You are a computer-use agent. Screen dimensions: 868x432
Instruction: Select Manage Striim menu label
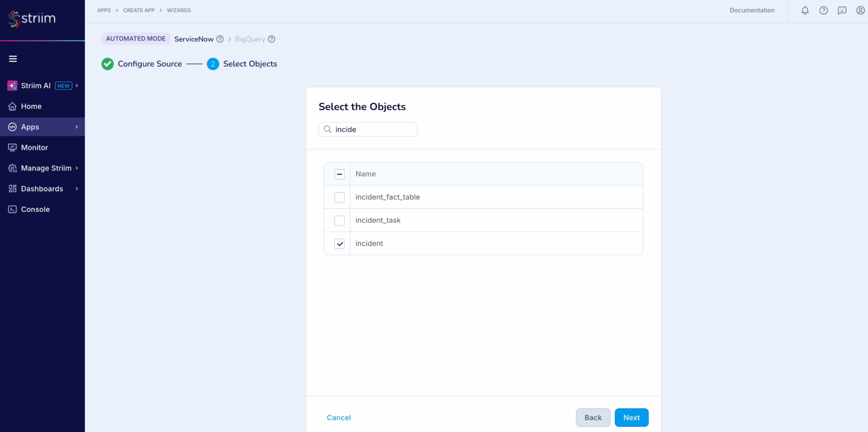[x=46, y=168]
